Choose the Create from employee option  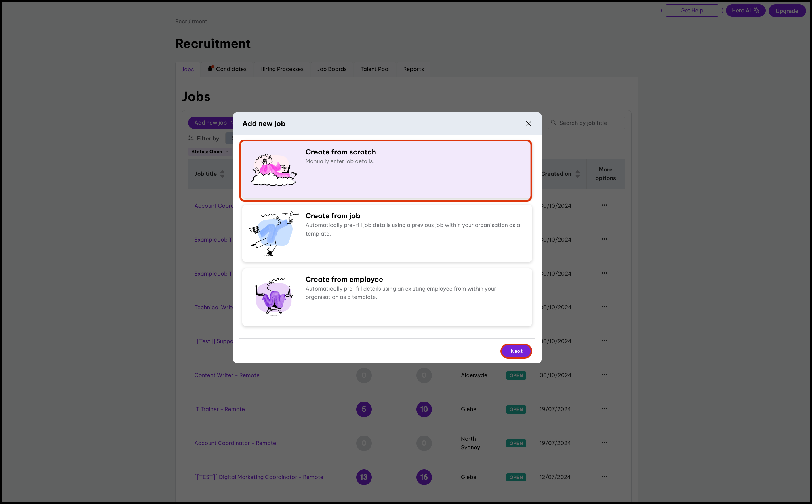click(387, 297)
